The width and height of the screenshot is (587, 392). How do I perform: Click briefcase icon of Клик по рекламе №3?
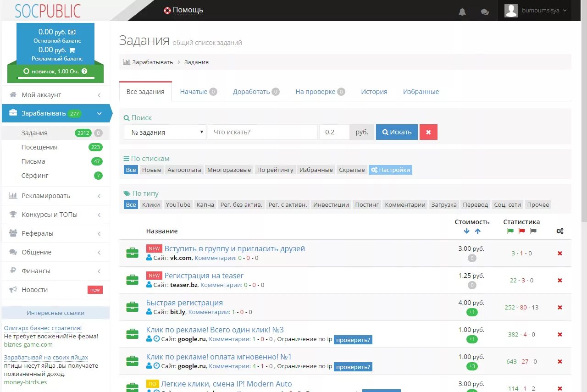132,334
